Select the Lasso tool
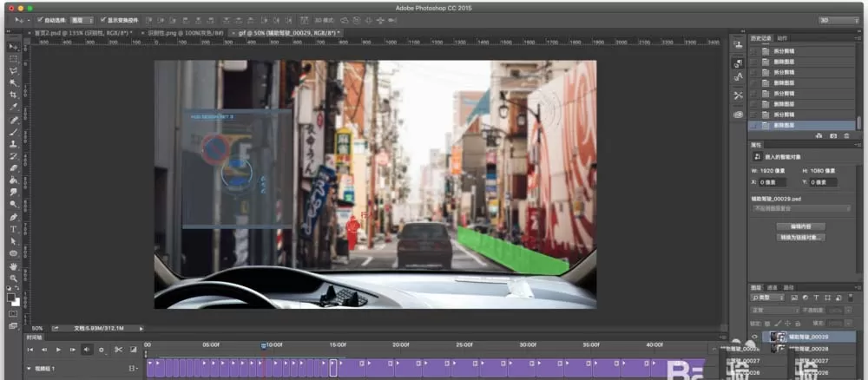Viewport: 868px width, 380px height. (13, 71)
